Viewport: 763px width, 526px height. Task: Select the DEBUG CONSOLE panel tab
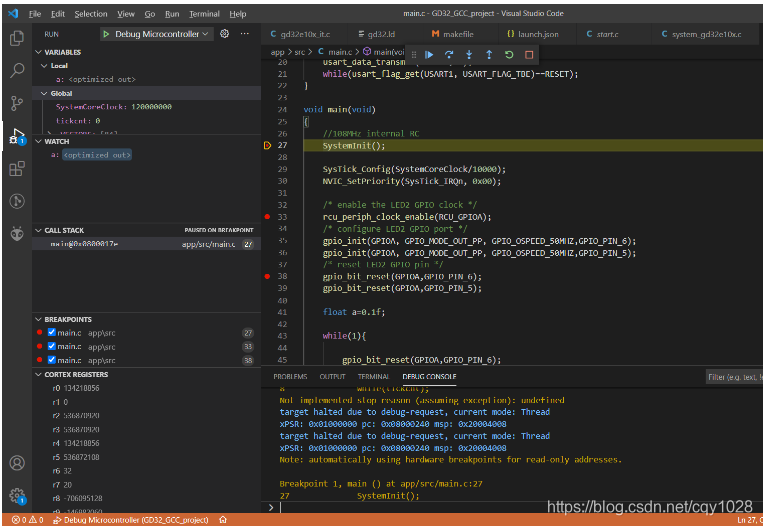[x=429, y=377]
